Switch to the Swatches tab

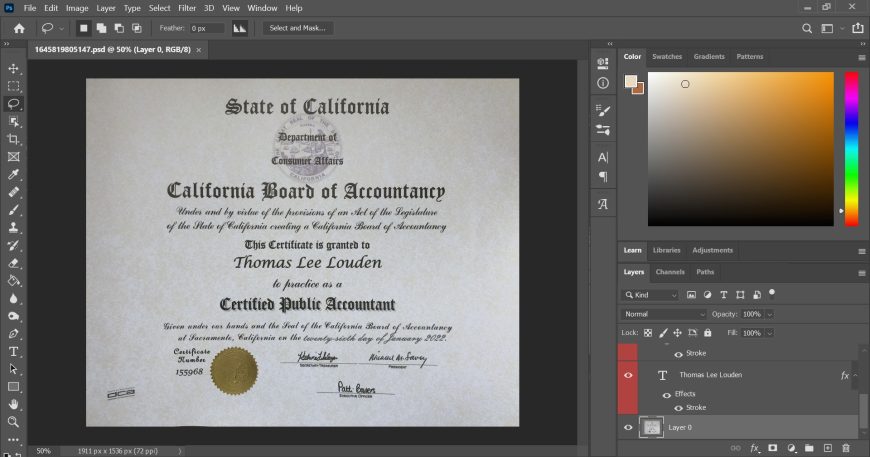(667, 57)
